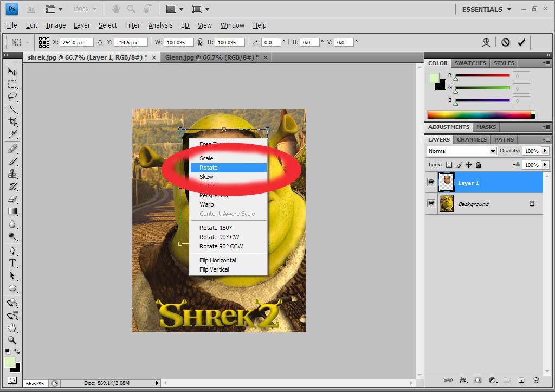Select the Ellipse shape tool

(12, 288)
